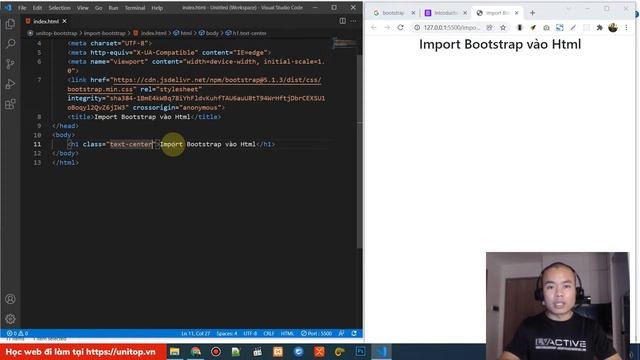Image resolution: width=640 pixels, height=360 pixels.
Task: Click the split editor right icon
Action: click(x=342, y=21)
